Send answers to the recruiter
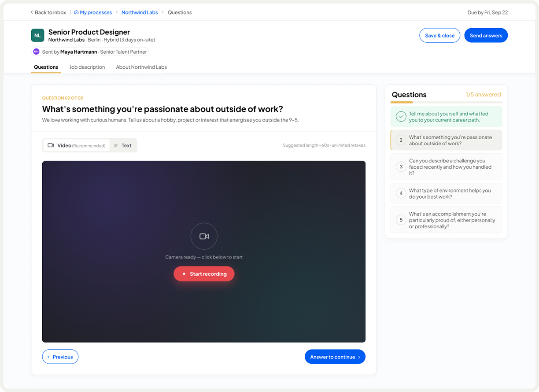This screenshot has width=539, height=392. (x=486, y=36)
